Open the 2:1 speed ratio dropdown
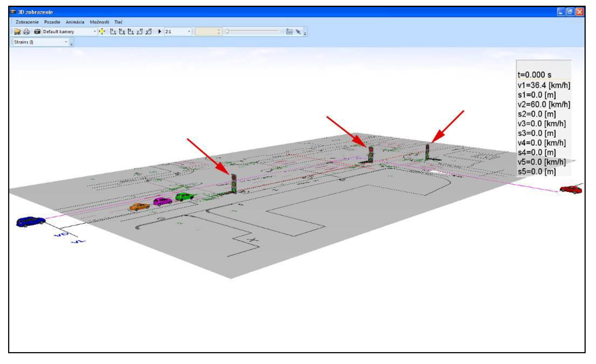 coord(189,32)
